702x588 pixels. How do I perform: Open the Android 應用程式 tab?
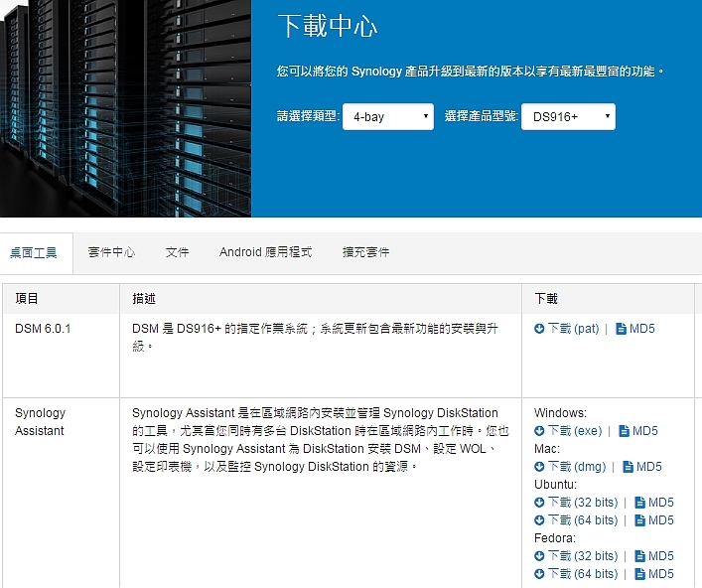(x=265, y=252)
